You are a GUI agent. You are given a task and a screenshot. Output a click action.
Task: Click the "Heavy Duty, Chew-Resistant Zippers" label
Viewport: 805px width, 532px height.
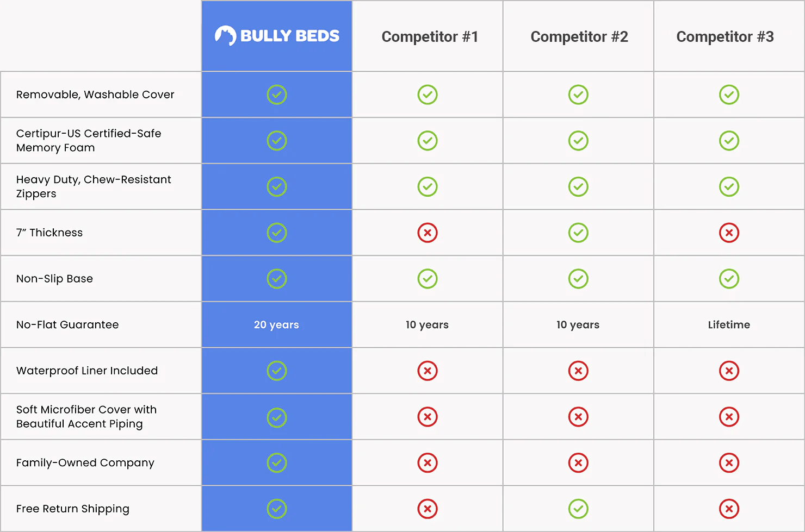click(x=94, y=186)
